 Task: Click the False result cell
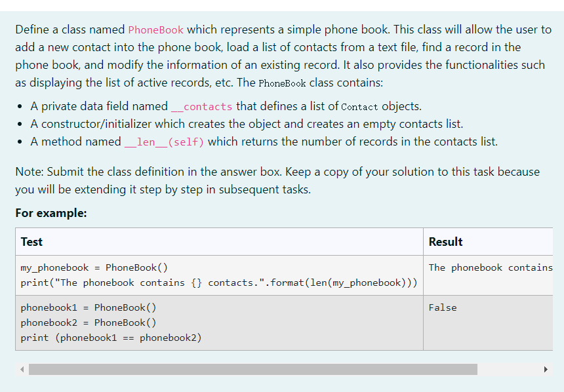pos(442,307)
